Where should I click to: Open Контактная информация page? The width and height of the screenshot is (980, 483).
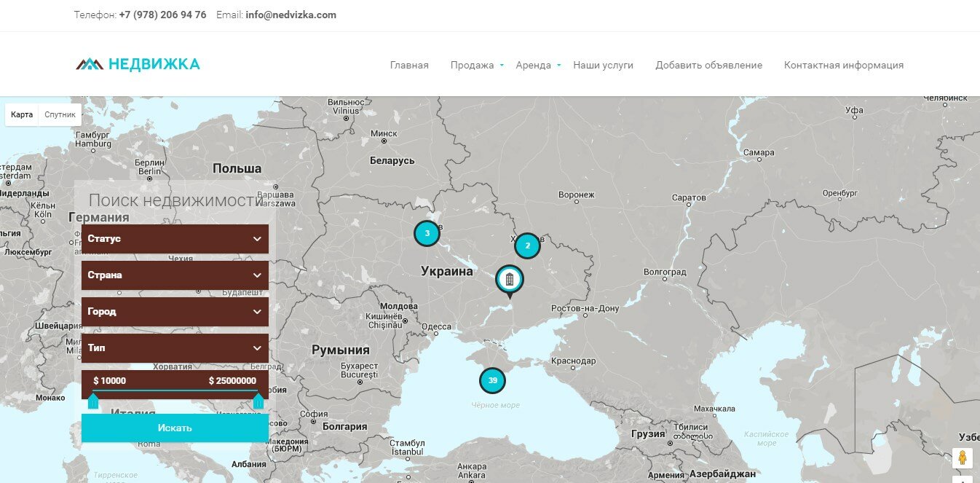pos(844,65)
